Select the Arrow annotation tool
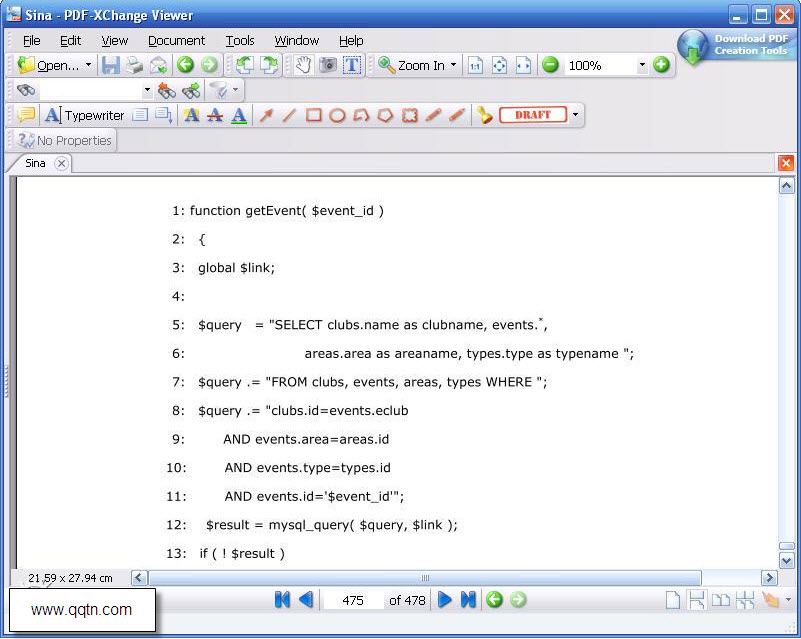801x639 pixels. click(x=266, y=115)
